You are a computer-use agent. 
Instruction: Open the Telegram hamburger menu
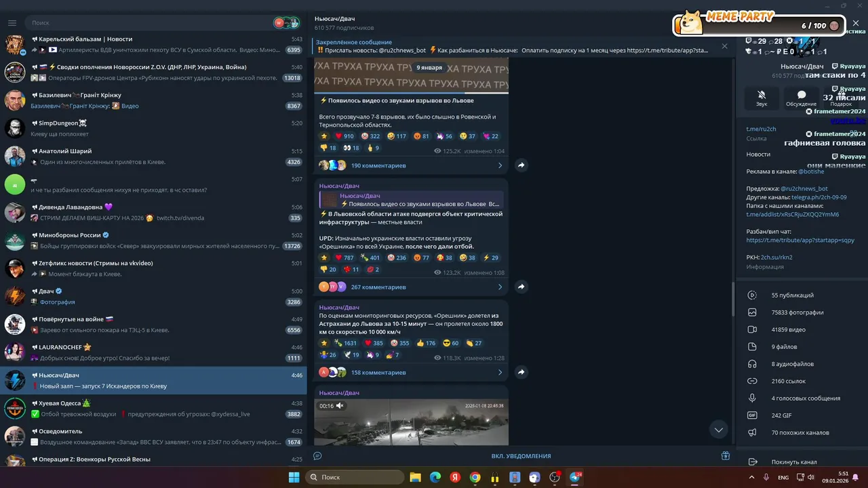12,23
